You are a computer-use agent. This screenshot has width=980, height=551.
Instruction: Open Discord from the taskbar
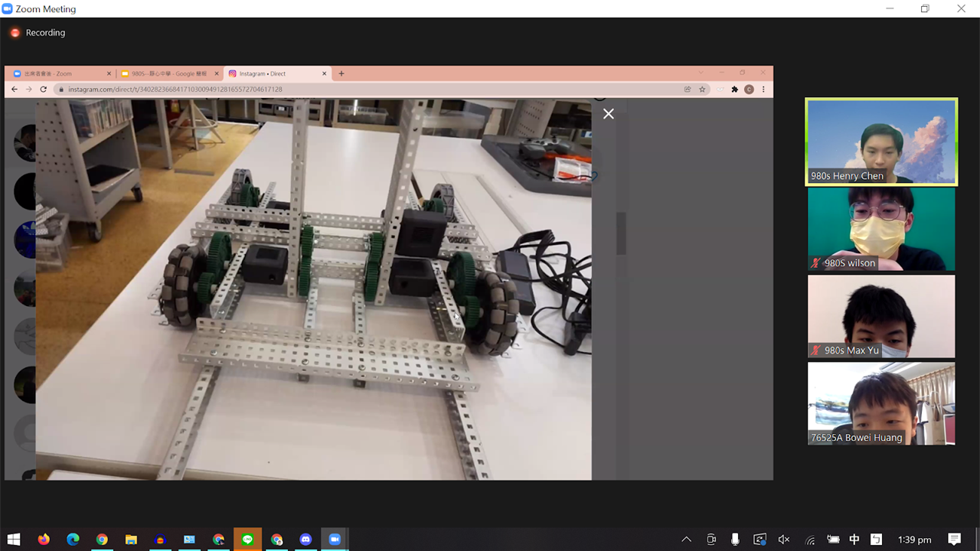click(306, 540)
